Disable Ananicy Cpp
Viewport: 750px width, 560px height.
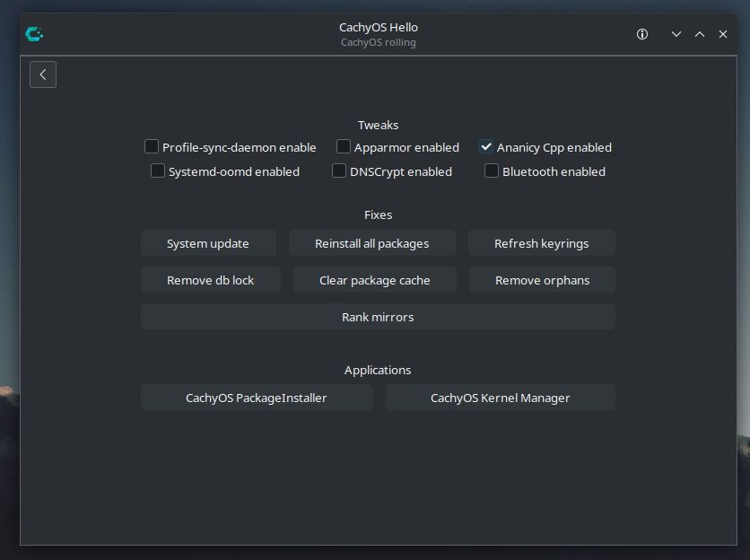pos(486,146)
